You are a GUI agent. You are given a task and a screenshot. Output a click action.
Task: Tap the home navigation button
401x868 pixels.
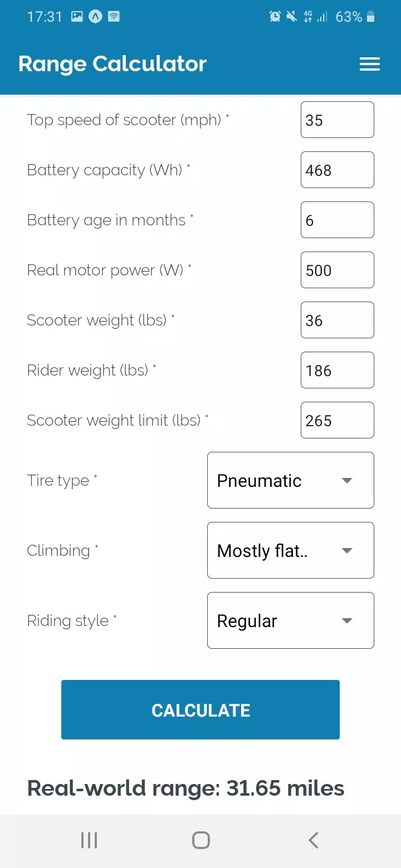click(201, 840)
